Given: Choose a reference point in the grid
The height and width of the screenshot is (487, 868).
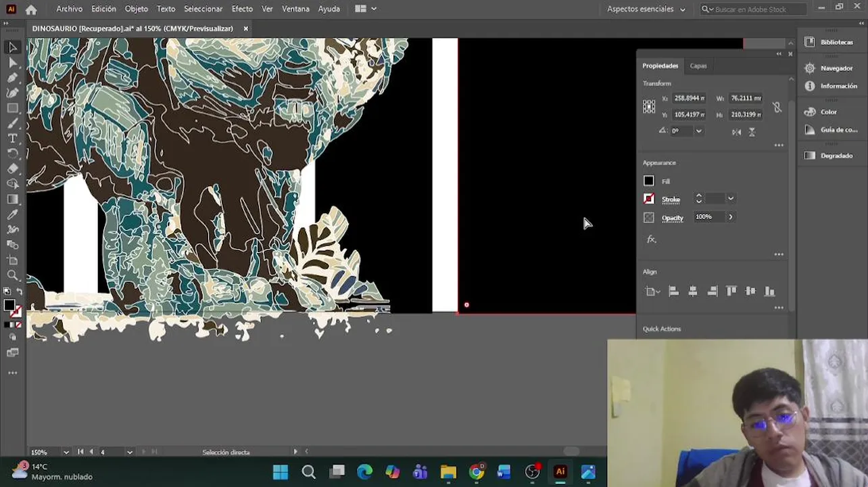Looking at the screenshot, I should point(649,106).
